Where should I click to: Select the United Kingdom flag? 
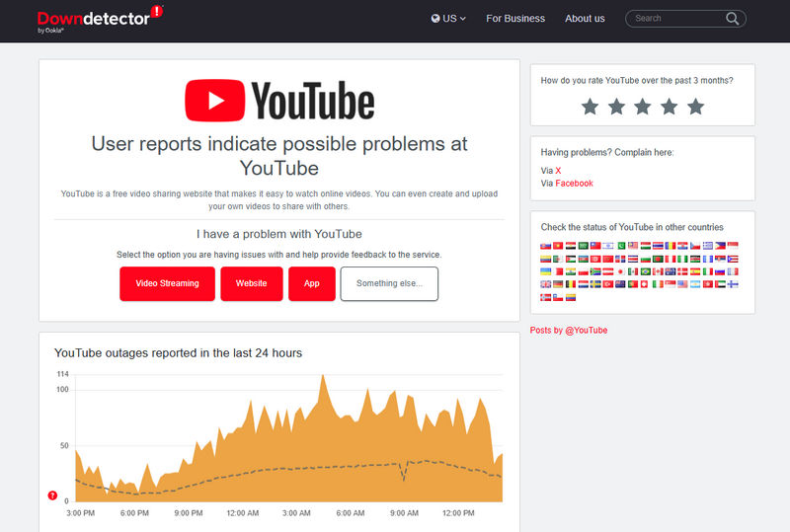coord(546,284)
